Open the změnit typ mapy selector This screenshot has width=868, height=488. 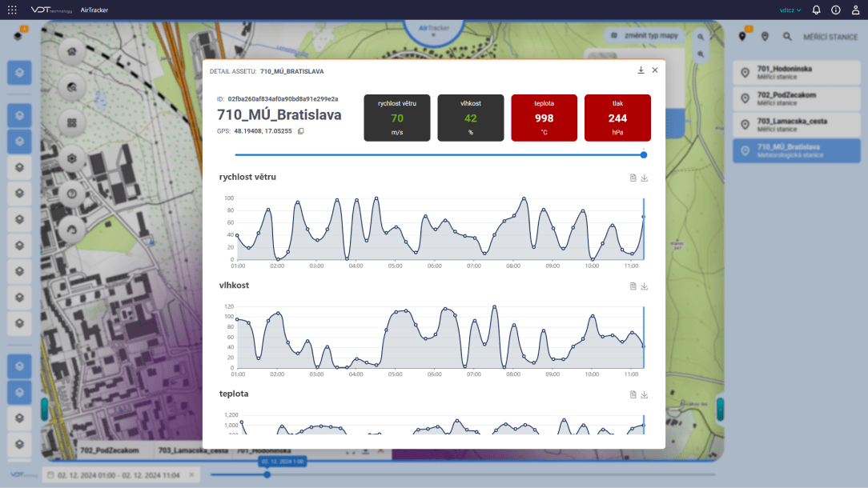click(645, 36)
